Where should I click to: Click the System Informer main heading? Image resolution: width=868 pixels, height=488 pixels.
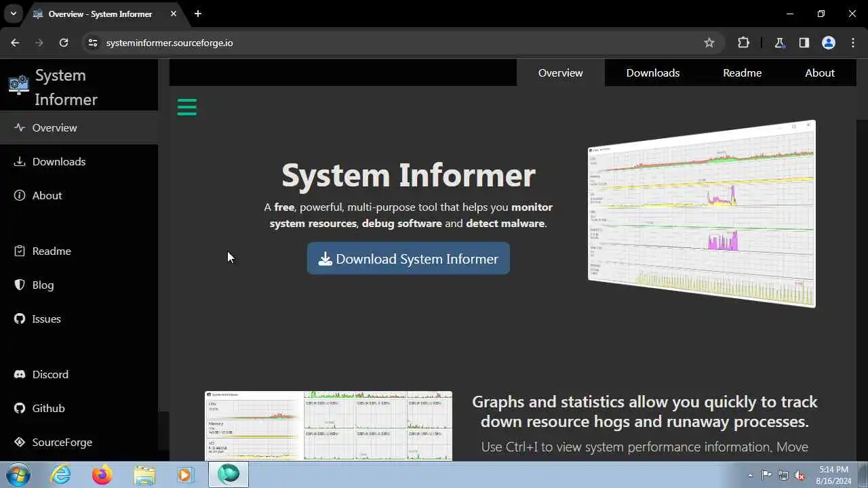pyautogui.click(x=408, y=175)
